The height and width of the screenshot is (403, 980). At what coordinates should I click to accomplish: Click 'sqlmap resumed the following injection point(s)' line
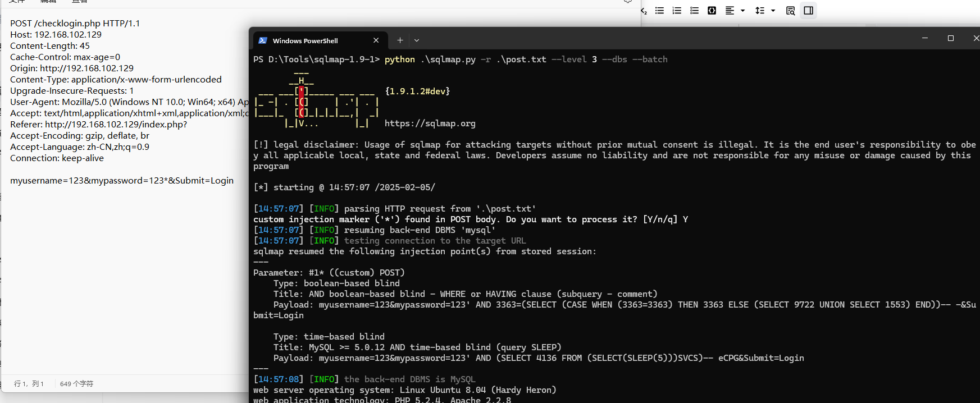[425, 251]
